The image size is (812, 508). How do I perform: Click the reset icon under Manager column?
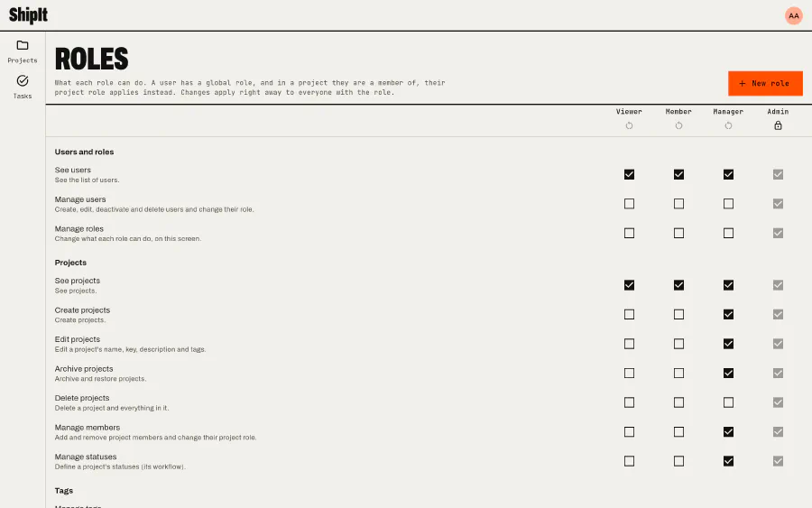728,125
